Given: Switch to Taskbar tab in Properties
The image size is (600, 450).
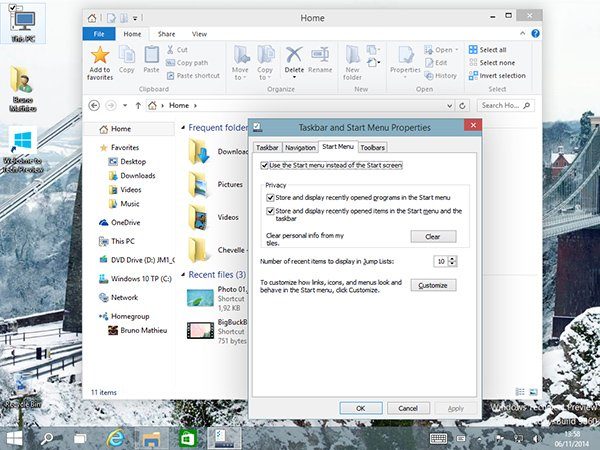Looking at the screenshot, I should point(267,148).
